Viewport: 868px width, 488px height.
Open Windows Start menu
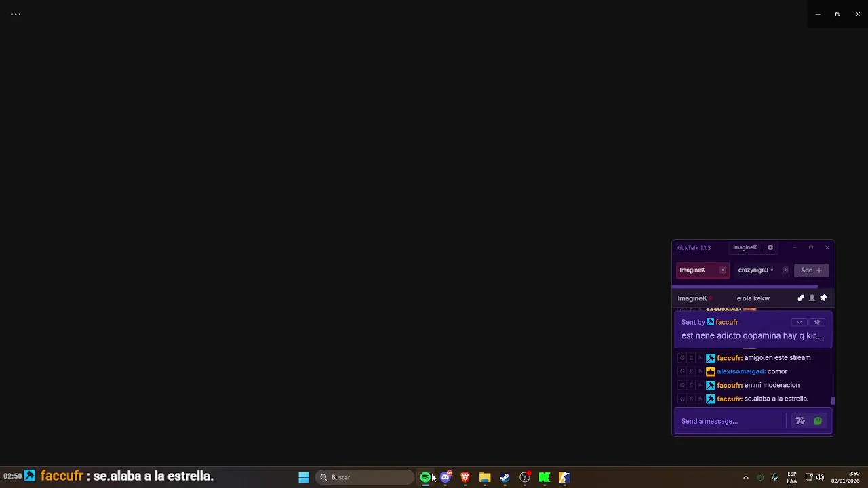(304, 477)
